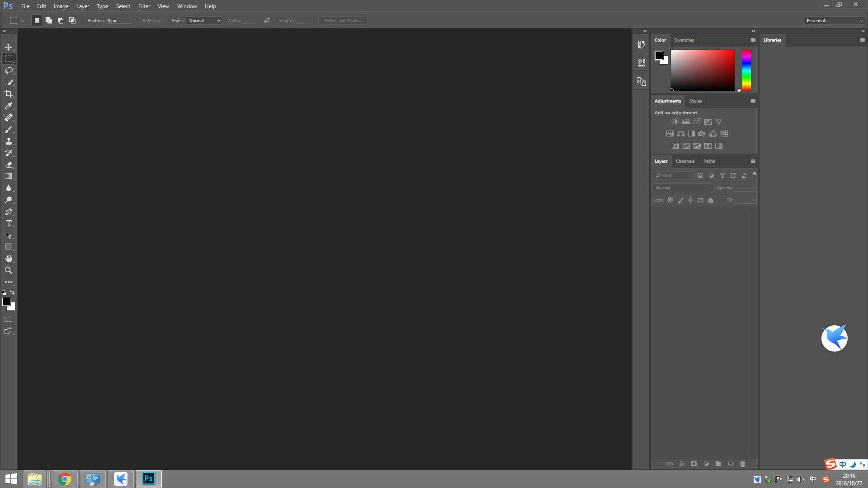Open the layer Kind filter dropdown
Image resolution: width=868 pixels, height=488 pixels.
pyautogui.click(x=673, y=175)
